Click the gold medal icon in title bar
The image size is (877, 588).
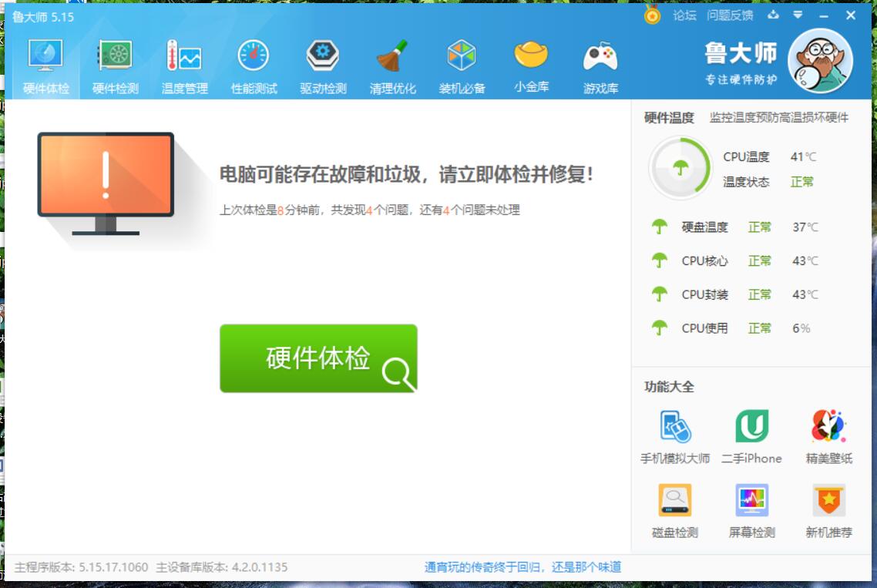pyautogui.click(x=653, y=15)
